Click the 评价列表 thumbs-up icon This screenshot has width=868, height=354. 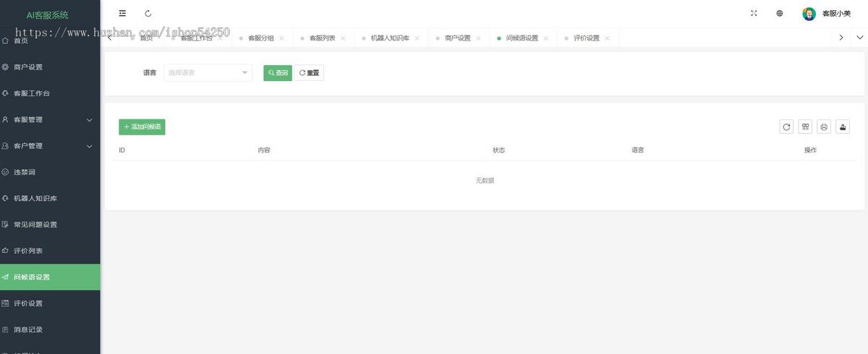5,250
